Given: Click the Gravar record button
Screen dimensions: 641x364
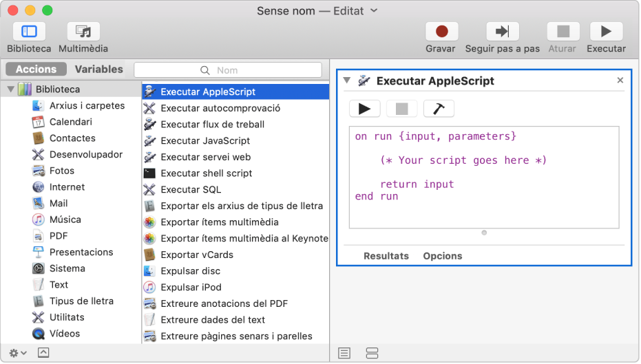Looking at the screenshot, I should (441, 32).
